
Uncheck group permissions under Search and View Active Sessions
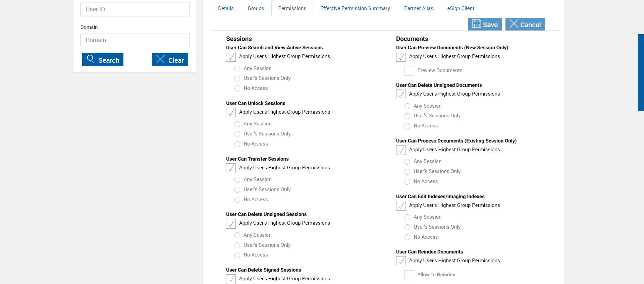(231, 57)
